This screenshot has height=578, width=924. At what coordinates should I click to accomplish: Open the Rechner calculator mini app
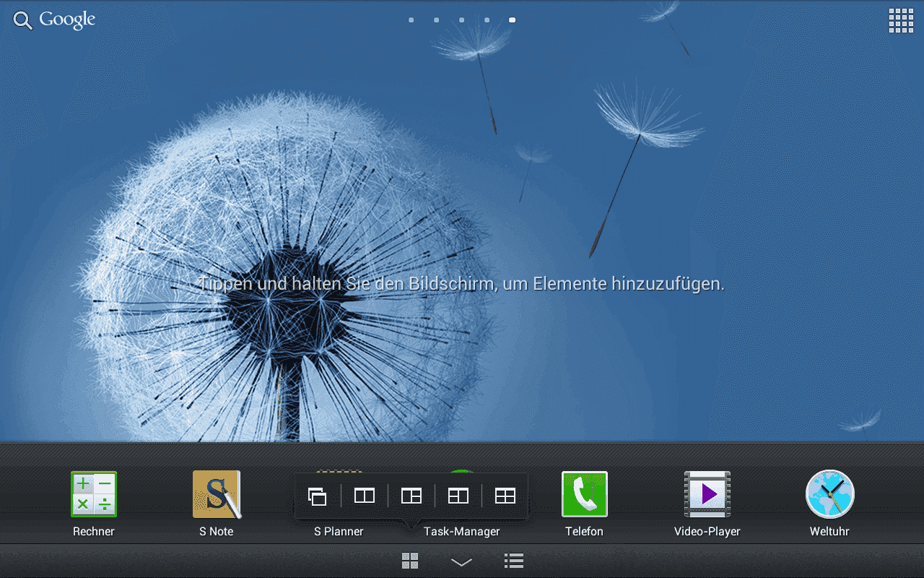click(94, 494)
